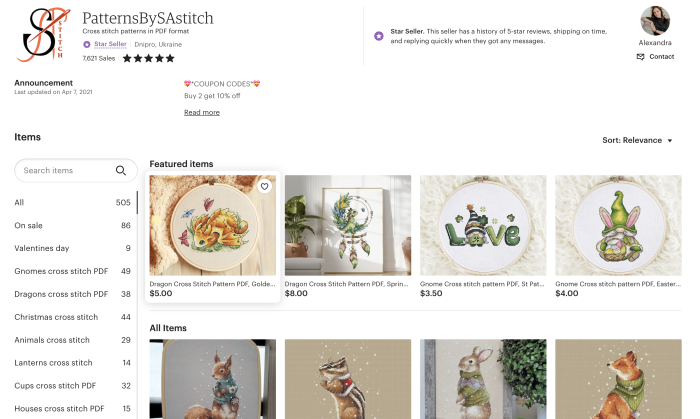Open the fox in green scarf thumbnail
This screenshot has width=700, height=419.
pos(617,380)
